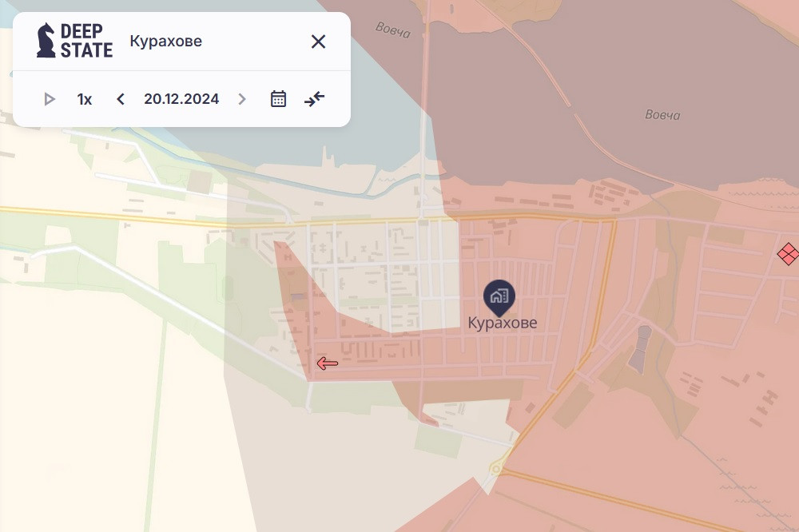Click the red attack direction arrow

click(327, 364)
